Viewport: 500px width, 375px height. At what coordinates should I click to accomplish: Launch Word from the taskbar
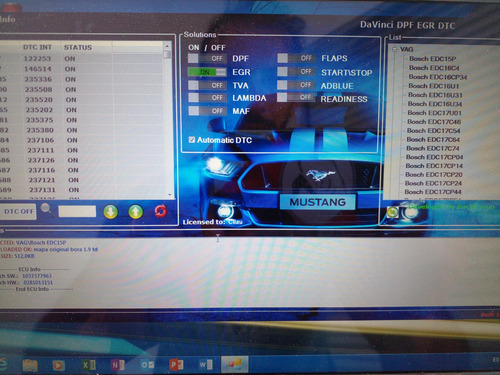click(206, 364)
